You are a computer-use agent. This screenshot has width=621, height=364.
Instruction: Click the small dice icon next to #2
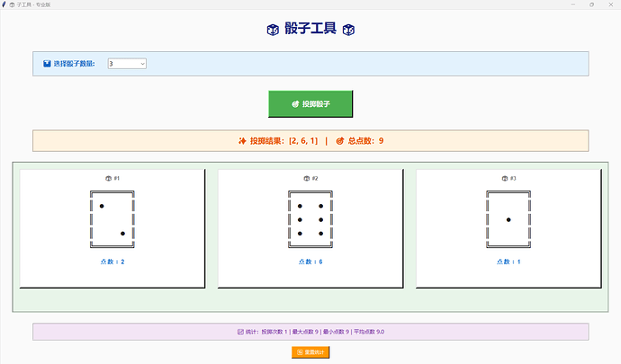click(306, 179)
